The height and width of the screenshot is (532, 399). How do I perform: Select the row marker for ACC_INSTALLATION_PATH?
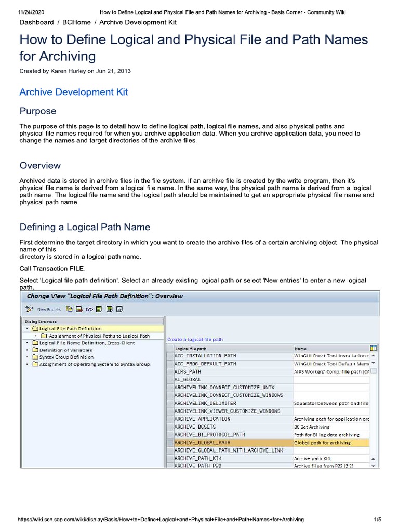(170, 356)
